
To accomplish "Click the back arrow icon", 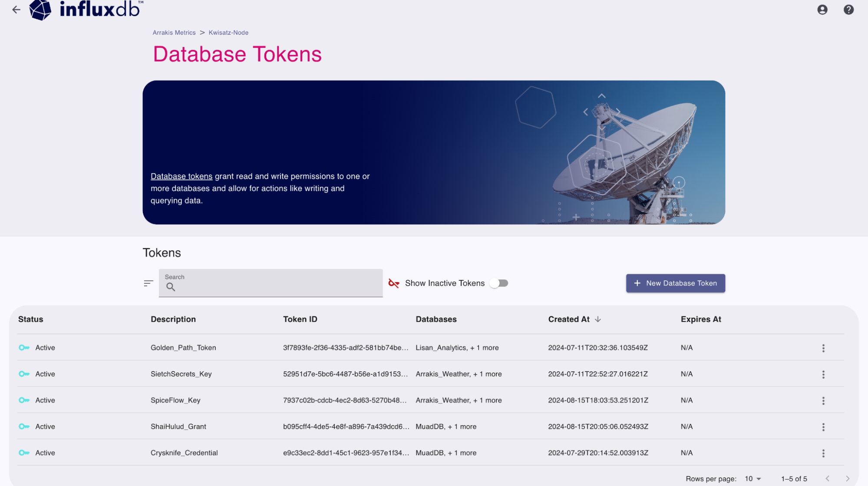I will click(x=17, y=10).
